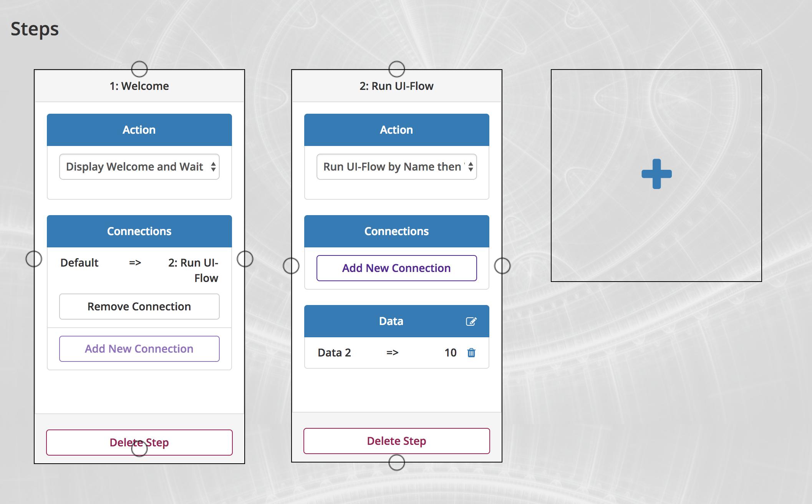Click Remove Connection button in Welcome step
Screen dimensions: 812x504
[x=139, y=307]
